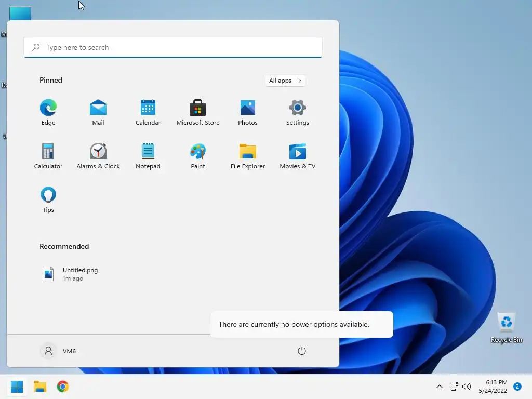Open Microsoft Store from pinned apps
This screenshot has height=399, width=532.
(198, 112)
